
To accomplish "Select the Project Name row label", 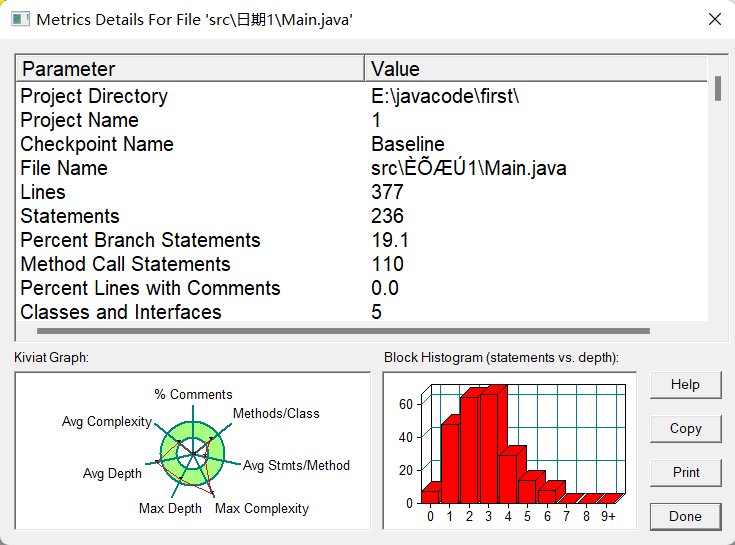I will (80, 120).
